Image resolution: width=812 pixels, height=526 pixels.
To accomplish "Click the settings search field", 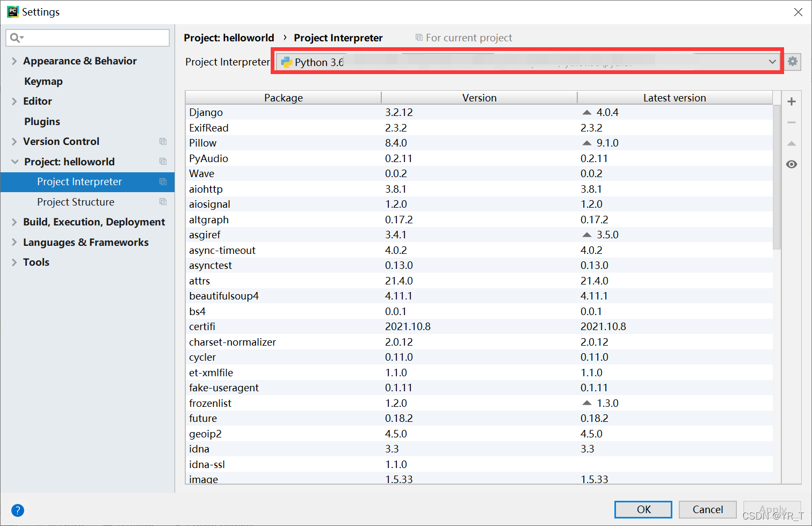I will [x=88, y=38].
